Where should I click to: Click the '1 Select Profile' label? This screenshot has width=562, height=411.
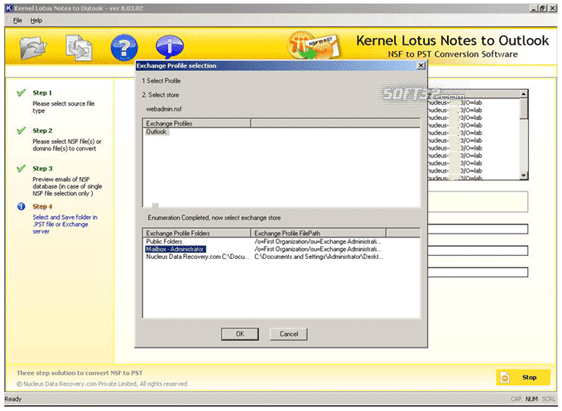[x=161, y=81]
